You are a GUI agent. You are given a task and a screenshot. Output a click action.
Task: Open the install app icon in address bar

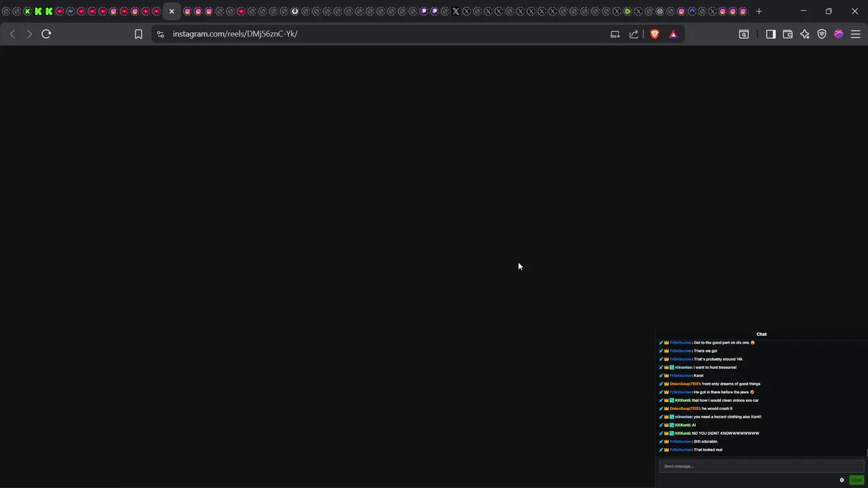click(615, 34)
